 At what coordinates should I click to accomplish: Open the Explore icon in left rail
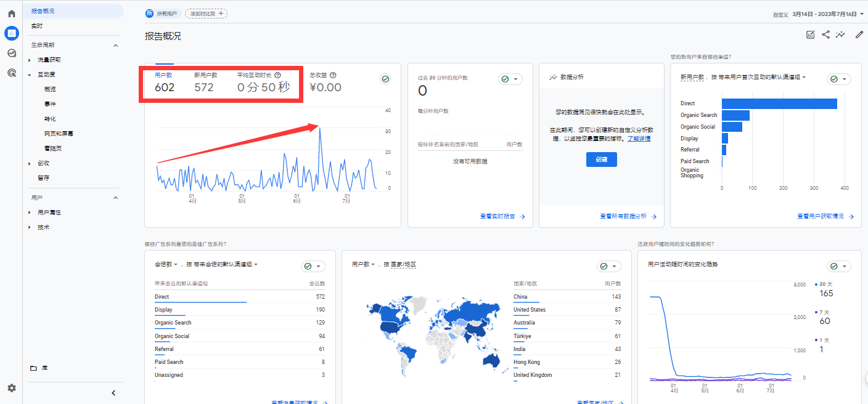11,53
